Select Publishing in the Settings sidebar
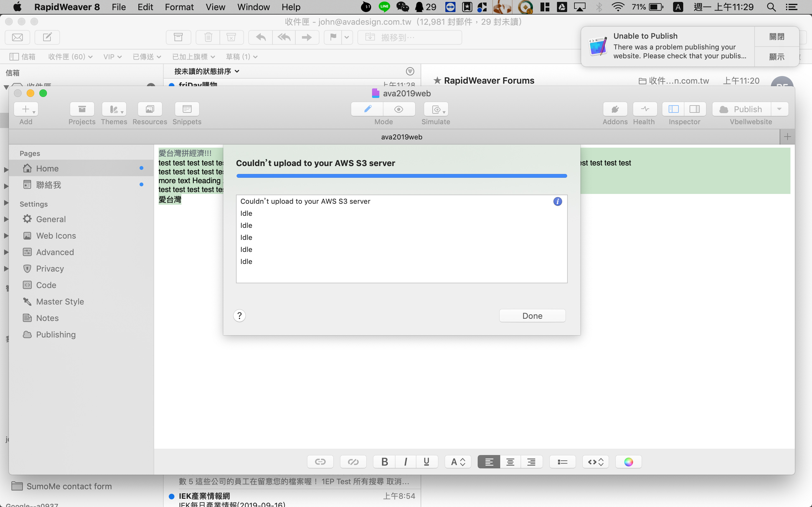Image resolution: width=812 pixels, height=507 pixels. 56,334
